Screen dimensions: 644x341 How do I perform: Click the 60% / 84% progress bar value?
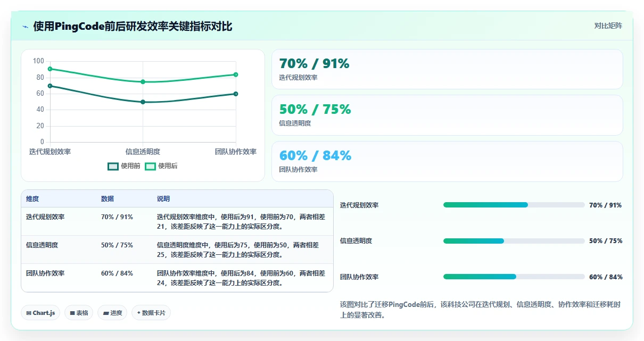point(606,277)
